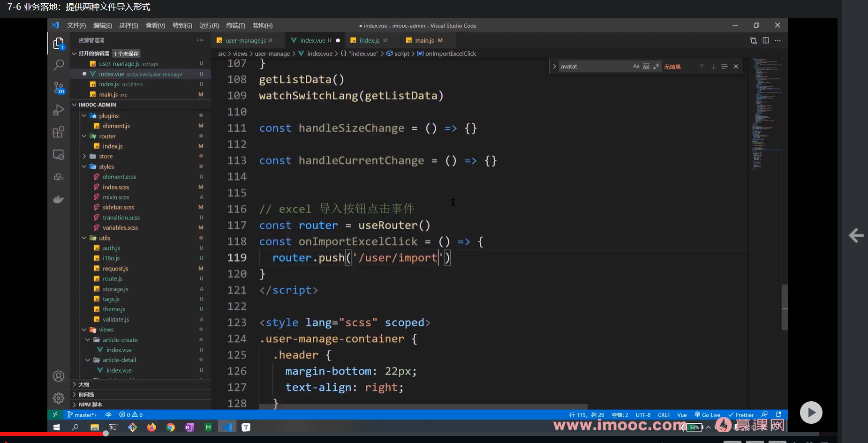
Task: Open Firefox from the taskbar
Action: coord(151,428)
